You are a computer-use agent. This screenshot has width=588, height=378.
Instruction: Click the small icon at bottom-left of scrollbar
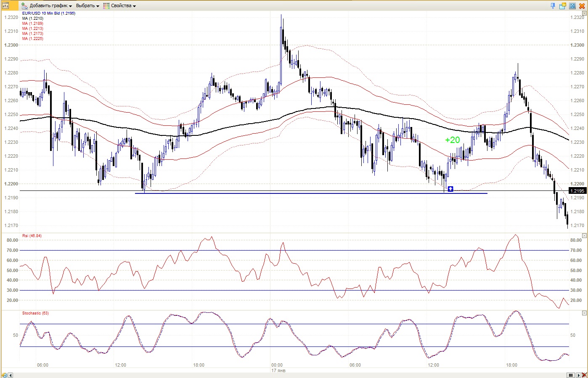coord(5,375)
